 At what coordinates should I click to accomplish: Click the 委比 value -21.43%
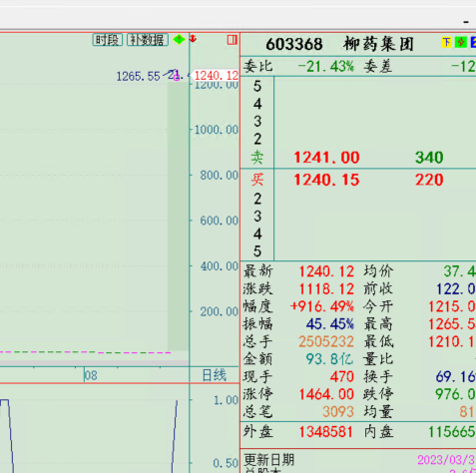tap(325, 67)
